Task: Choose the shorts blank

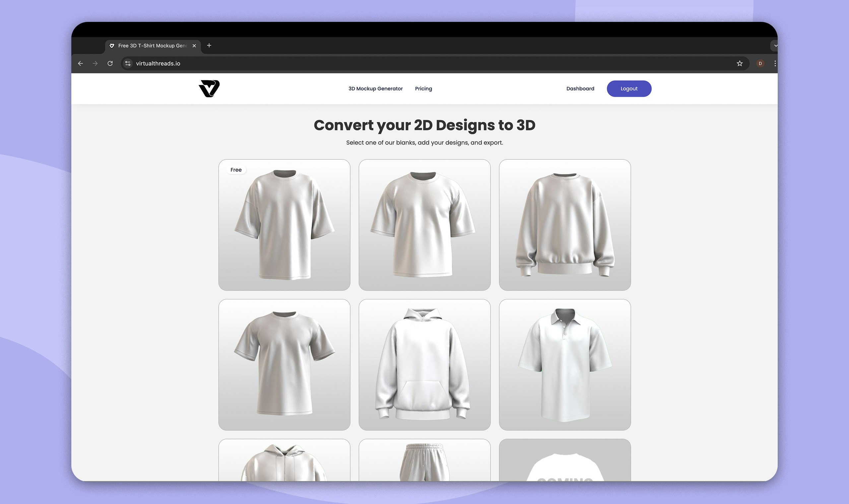Action: 424,460
